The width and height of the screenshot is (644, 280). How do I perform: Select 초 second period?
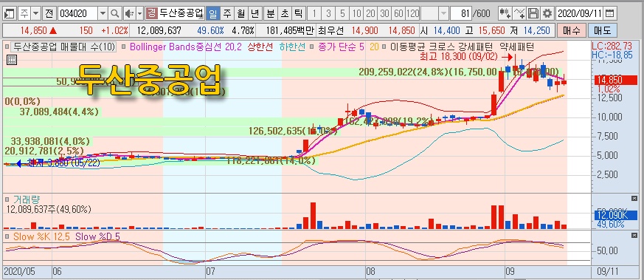coord(284,13)
